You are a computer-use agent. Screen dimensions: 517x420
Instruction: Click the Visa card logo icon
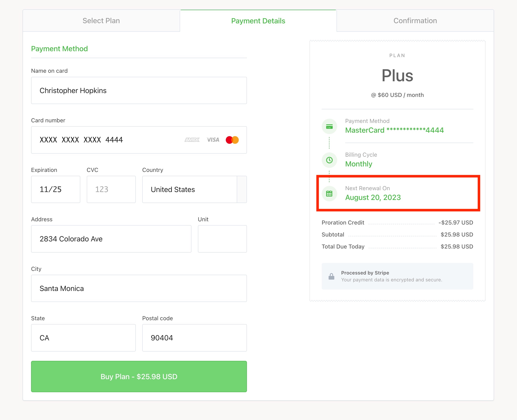(213, 140)
